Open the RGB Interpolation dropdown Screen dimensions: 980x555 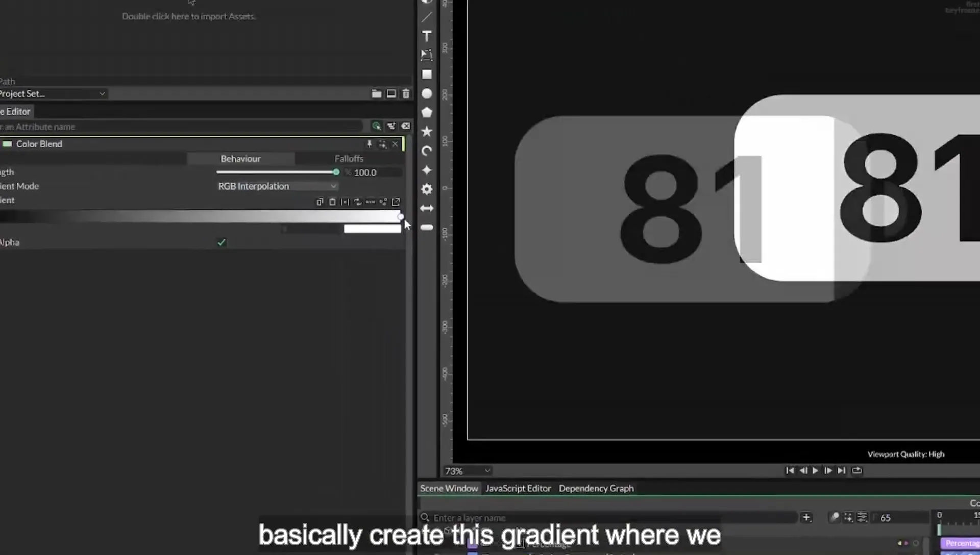pos(277,186)
